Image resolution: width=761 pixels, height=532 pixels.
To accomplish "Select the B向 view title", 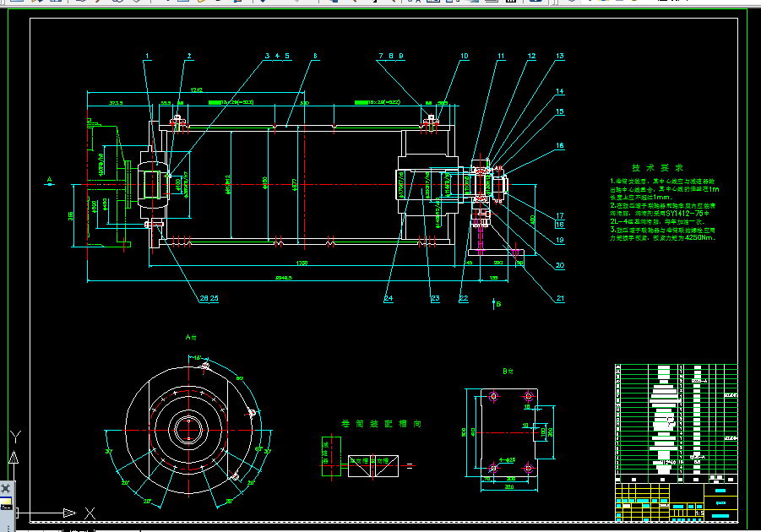I will [x=508, y=371].
